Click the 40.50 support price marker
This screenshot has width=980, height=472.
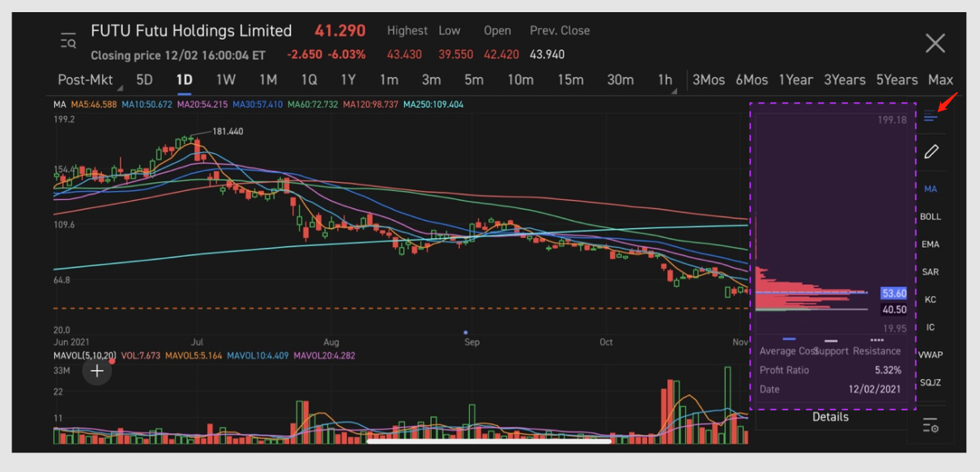point(894,309)
